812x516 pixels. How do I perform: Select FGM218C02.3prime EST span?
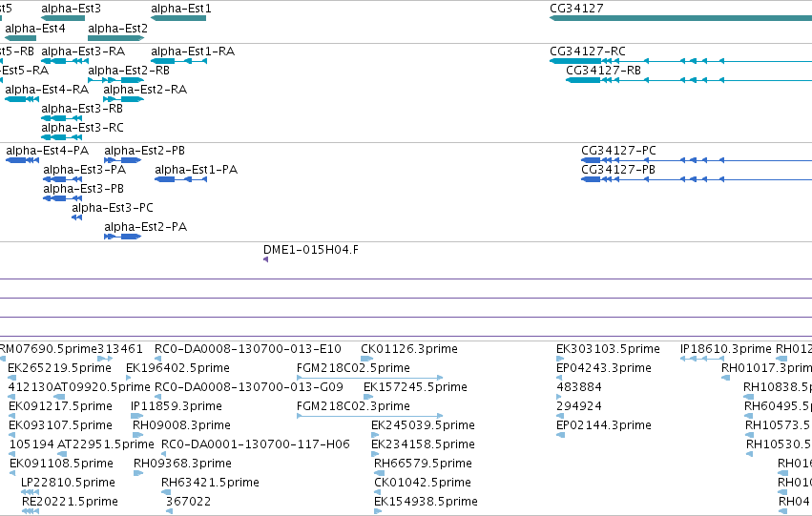click(370, 415)
